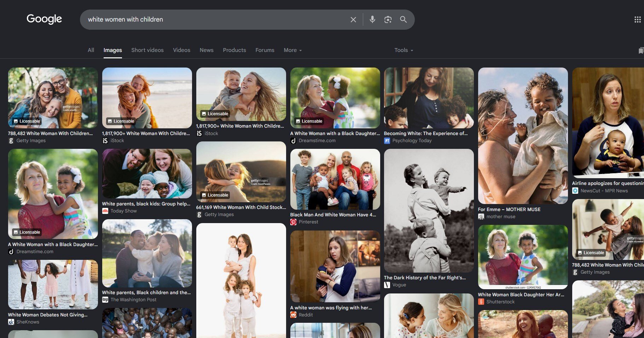Click the mother muse favicon
644x338 pixels.
coord(481,217)
